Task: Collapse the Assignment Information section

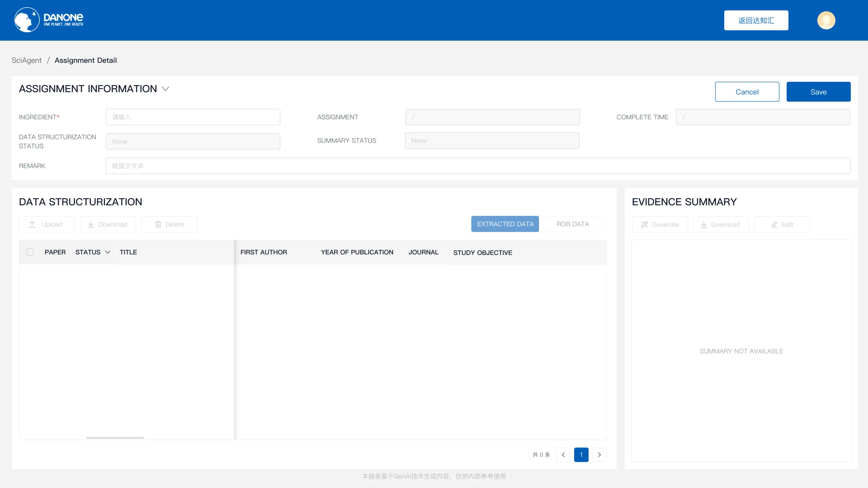Action: pyautogui.click(x=165, y=89)
